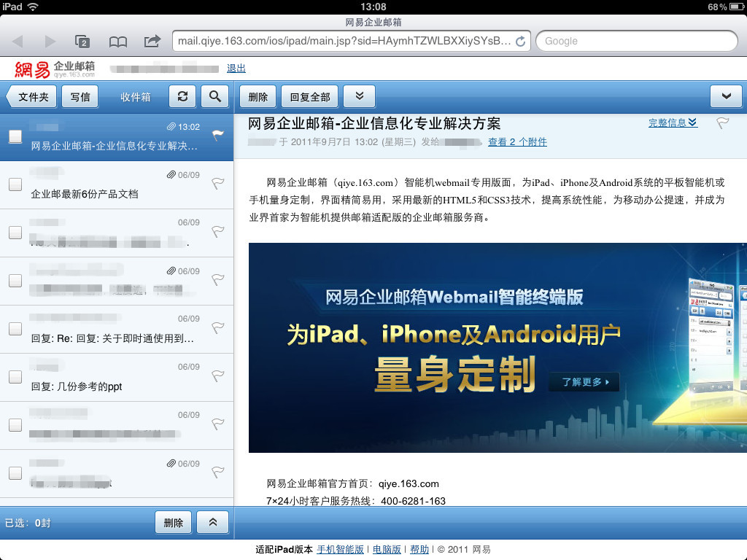
Task: Open Safari bookmarks book icon
Action: (x=117, y=42)
